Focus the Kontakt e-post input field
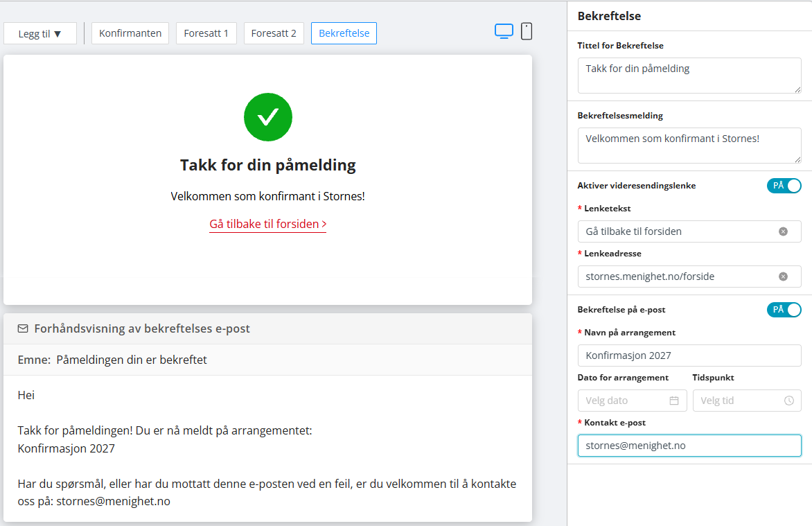 689,446
